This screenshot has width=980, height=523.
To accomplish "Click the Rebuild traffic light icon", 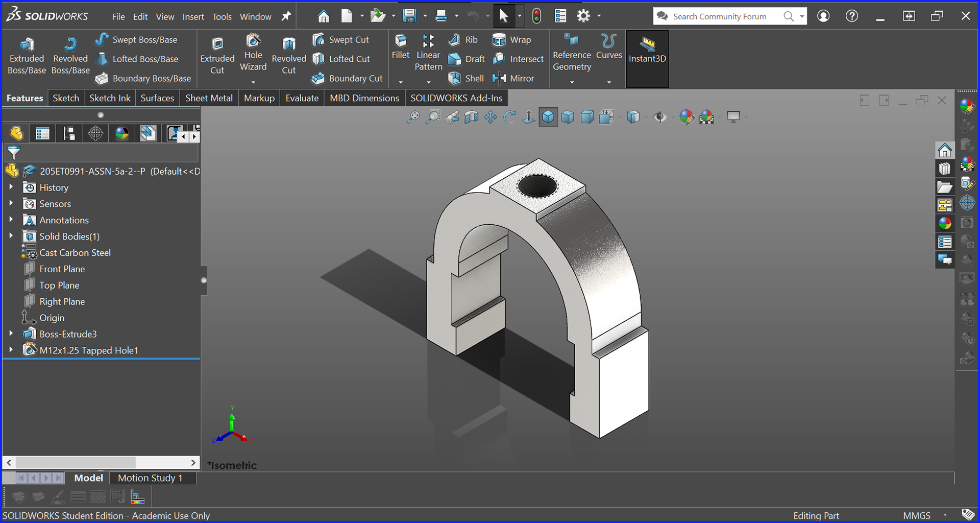I will point(536,16).
